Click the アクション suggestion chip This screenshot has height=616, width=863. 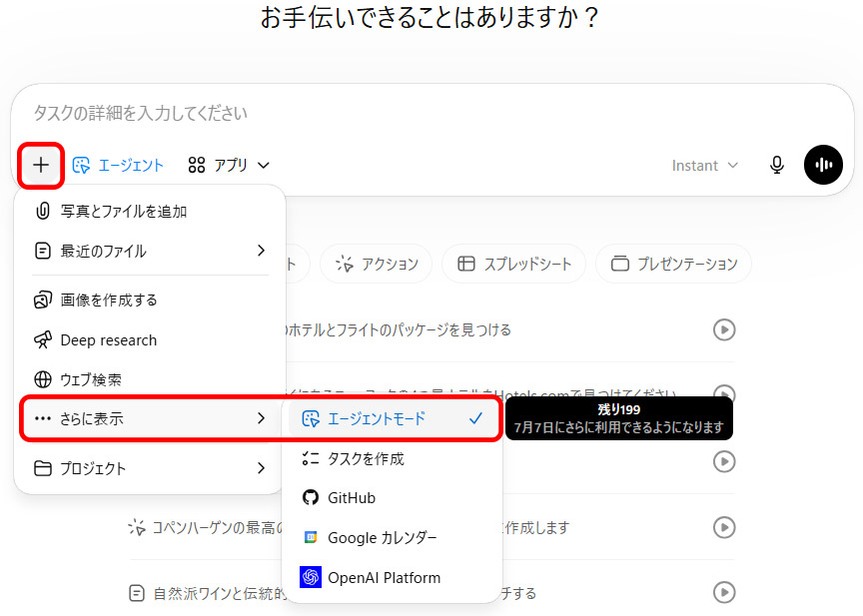click(376, 264)
